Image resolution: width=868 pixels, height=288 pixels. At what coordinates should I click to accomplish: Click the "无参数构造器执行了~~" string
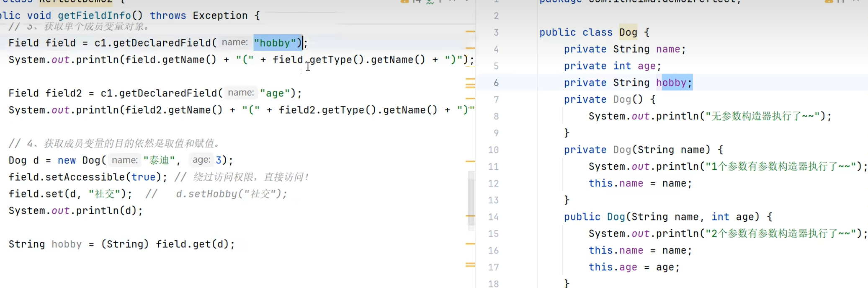(x=762, y=116)
